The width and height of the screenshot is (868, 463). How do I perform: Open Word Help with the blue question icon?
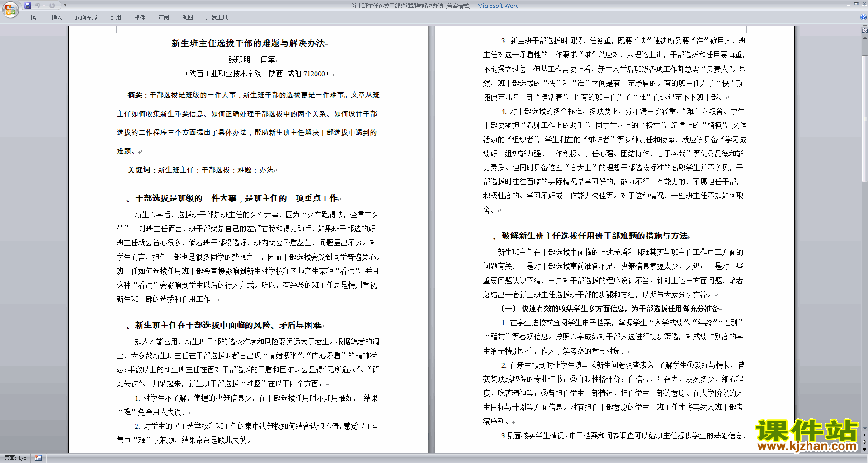(863, 17)
